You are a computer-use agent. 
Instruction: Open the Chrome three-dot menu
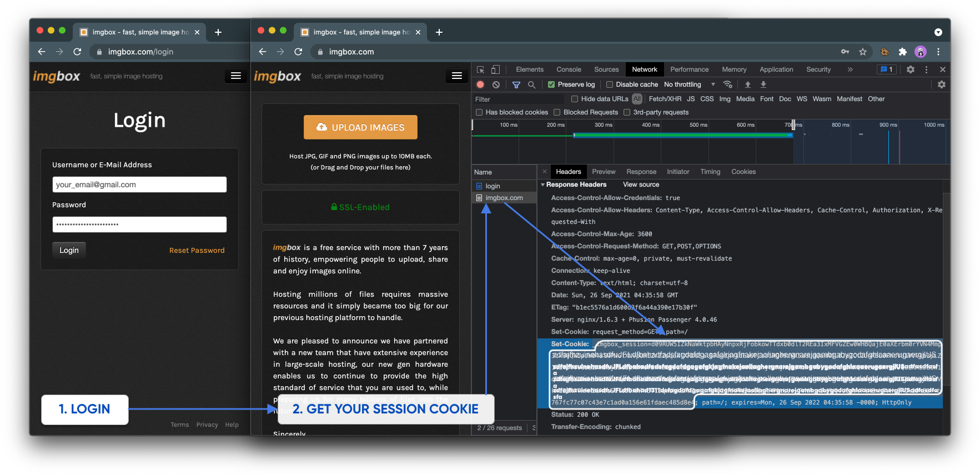pyautogui.click(x=938, y=52)
